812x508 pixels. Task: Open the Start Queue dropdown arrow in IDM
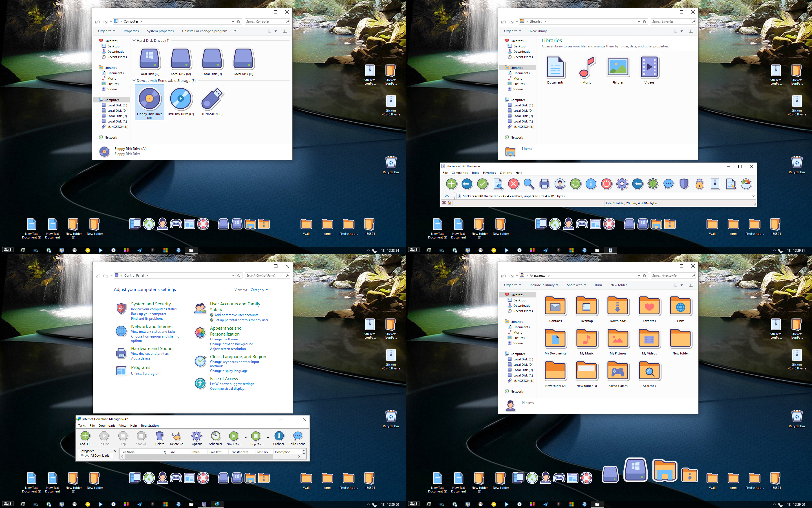click(246, 437)
